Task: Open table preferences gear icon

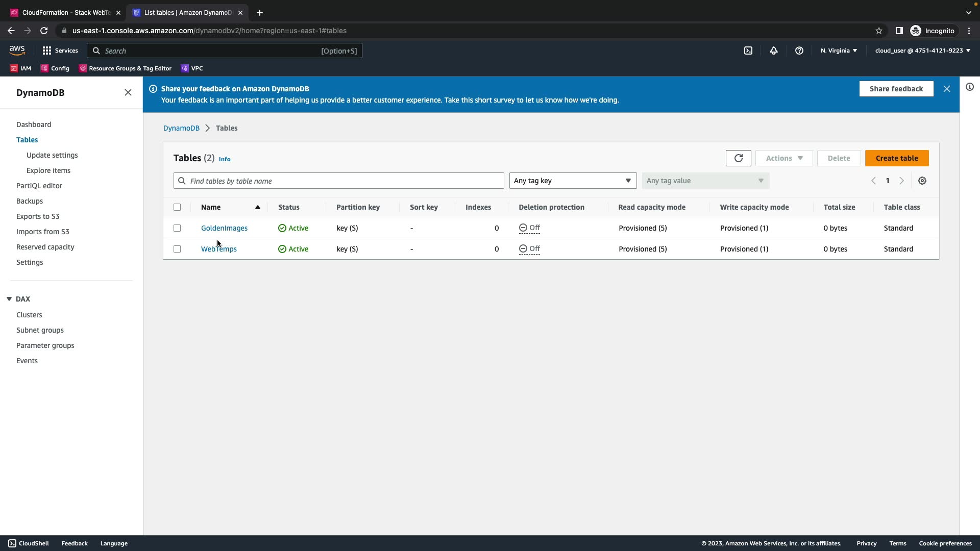Action: [x=922, y=181]
